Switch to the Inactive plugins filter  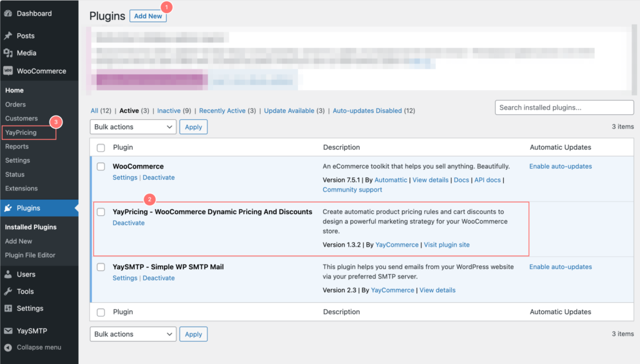(x=169, y=111)
